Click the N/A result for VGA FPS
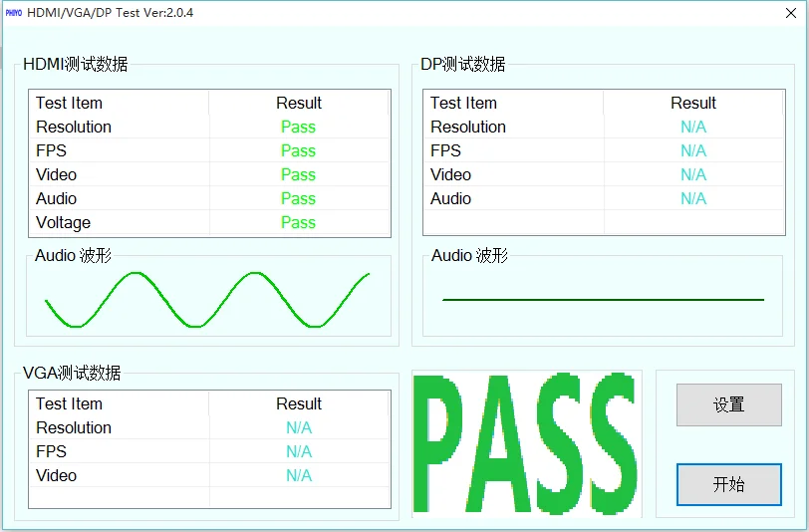This screenshot has height=532, width=809. (x=299, y=451)
